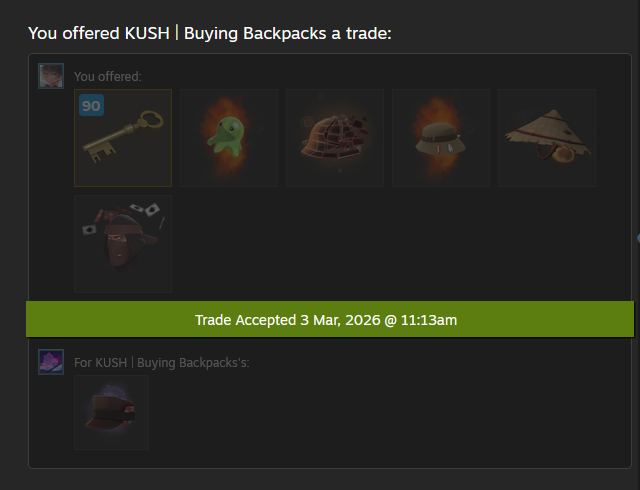Viewport: 640px width, 490px height.
Task: Select the green slime with fire effect
Action: click(x=229, y=138)
